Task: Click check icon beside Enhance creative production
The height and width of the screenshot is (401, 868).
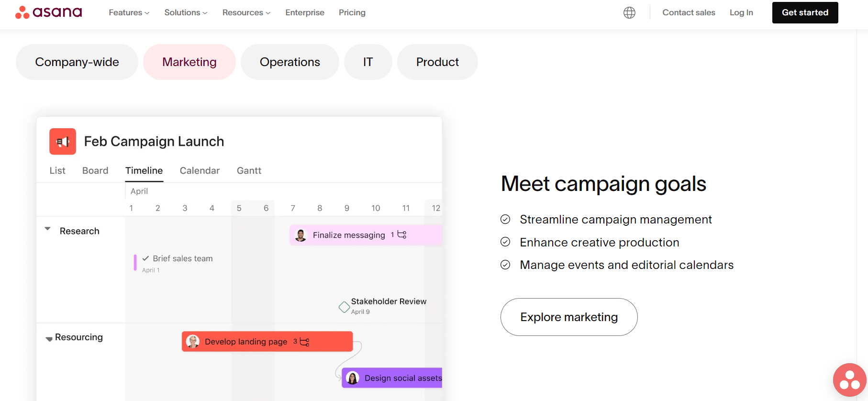Action: [505, 242]
